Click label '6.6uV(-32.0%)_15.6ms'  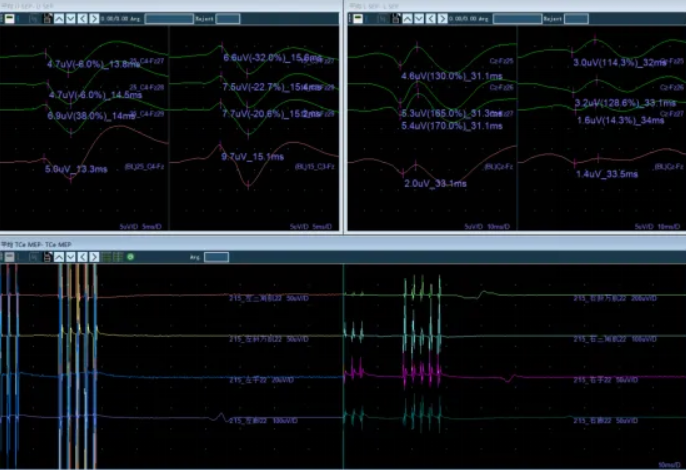[x=273, y=58]
